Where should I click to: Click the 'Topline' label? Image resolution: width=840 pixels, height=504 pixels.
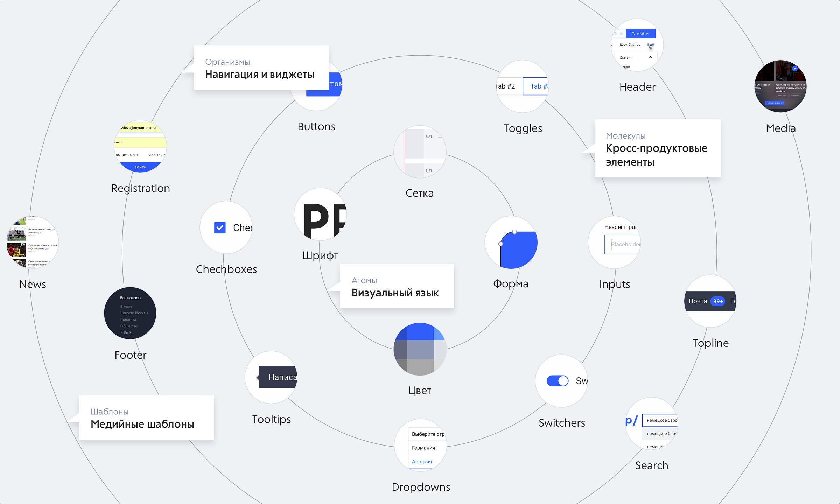click(x=710, y=343)
